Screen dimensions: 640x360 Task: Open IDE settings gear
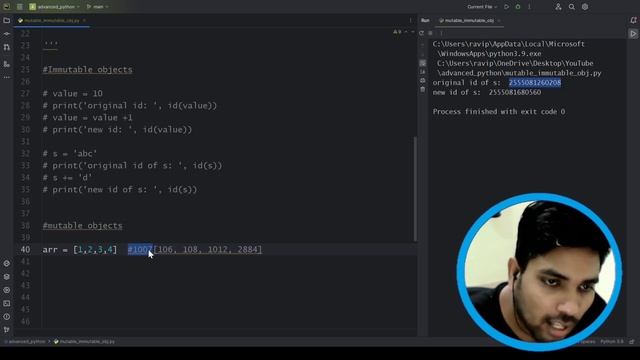(x=585, y=7)
